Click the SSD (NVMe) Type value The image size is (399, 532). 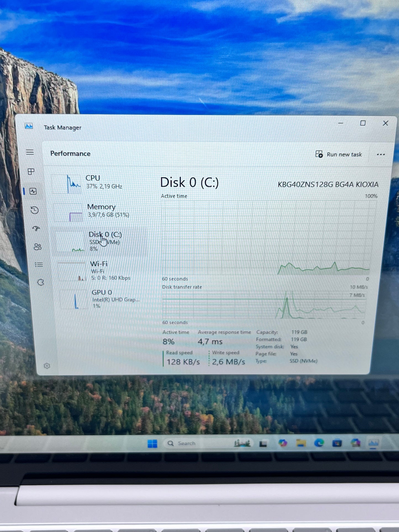[x=303, y=361]
